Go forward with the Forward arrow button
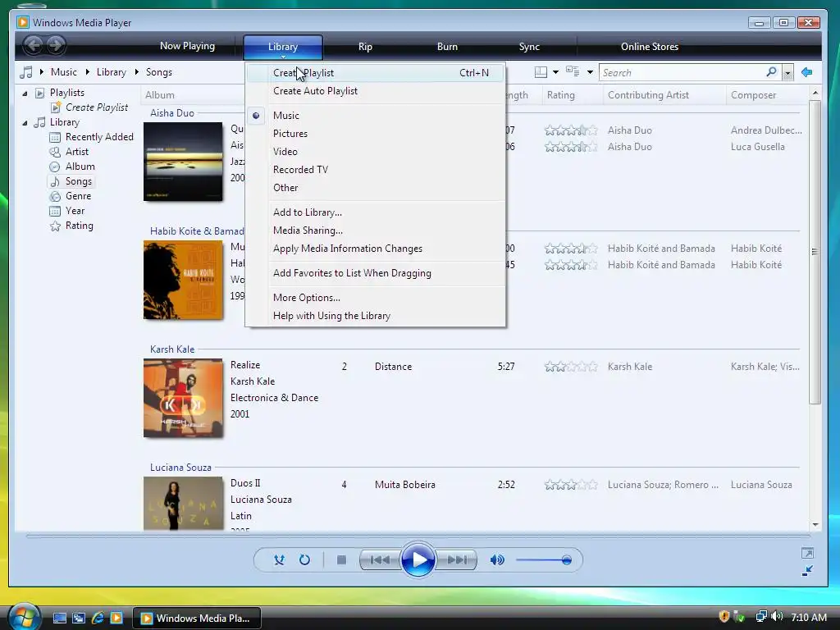Image resolution: width=840 pixels, height=630 pixels. point(56,45)
